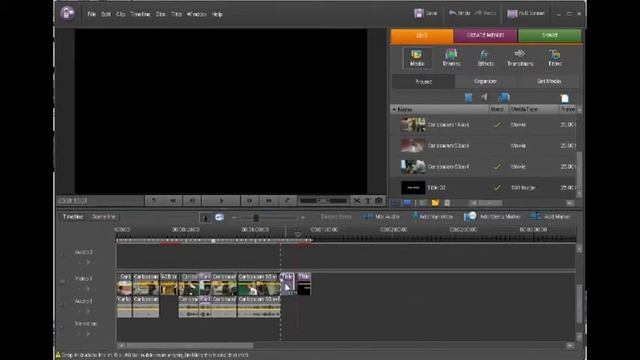This screenshot has width=640, height=360.
Task: Click the Save icon in top bar
Action: click(x=418, y=13)
